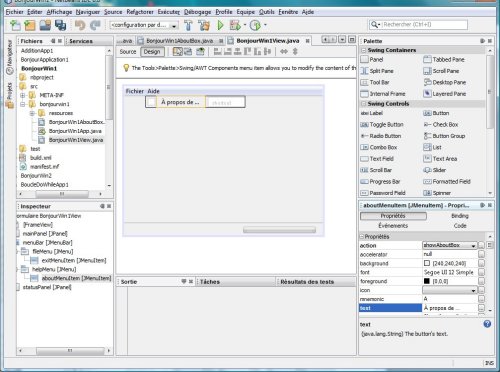Toggle the Design view button
This screenshot has width=500, height=372.
click(152, 52)
